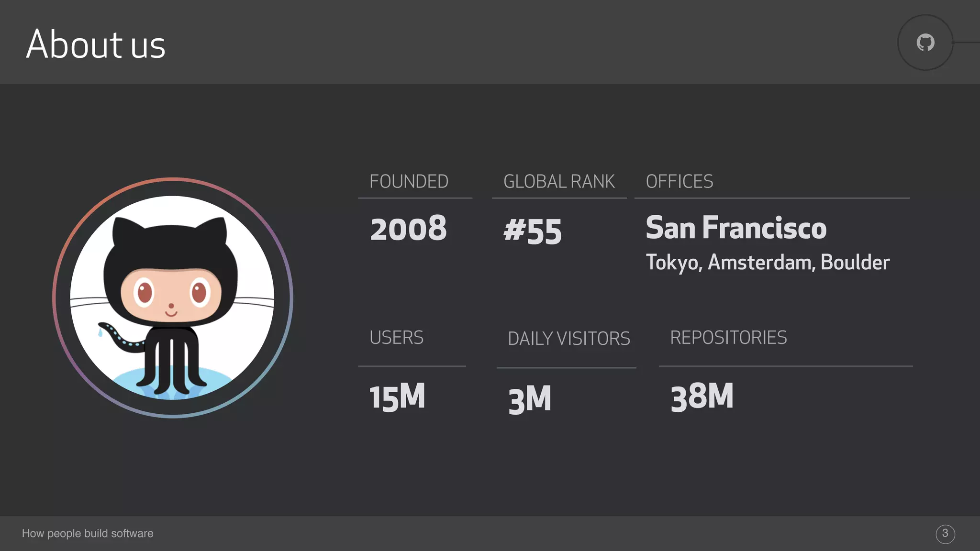Click the 'Tokyo, Amsterdam, Boulder' line
This screenshot has height=551, width=980.
pyautogui.click(x=768, y=263)
